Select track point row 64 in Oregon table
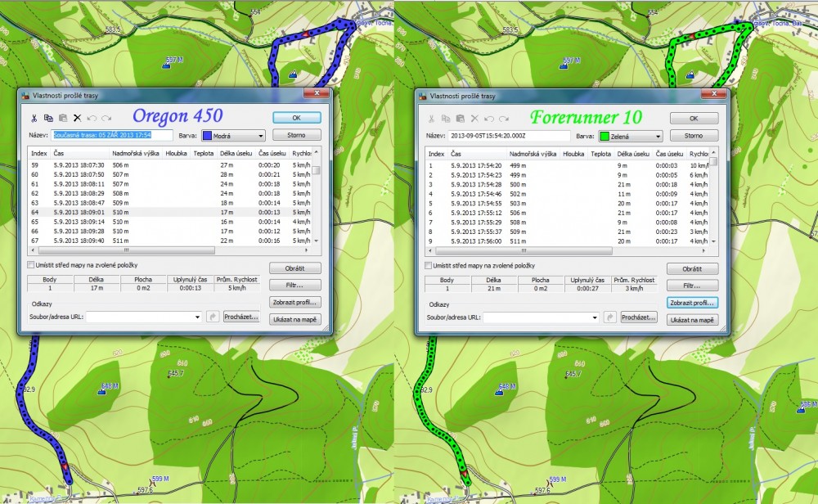The height and width of the screenshot is (504, 818). pos(164,212)
